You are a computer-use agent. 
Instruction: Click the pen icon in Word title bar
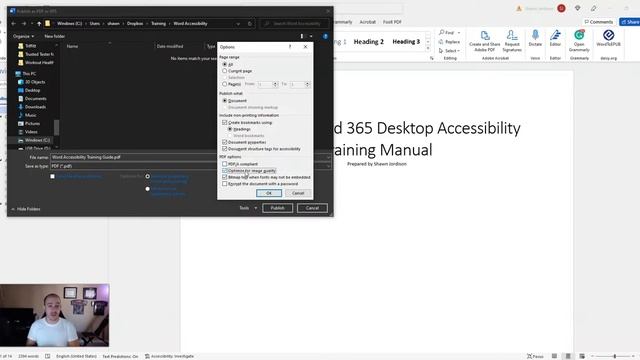click(593, 8)
